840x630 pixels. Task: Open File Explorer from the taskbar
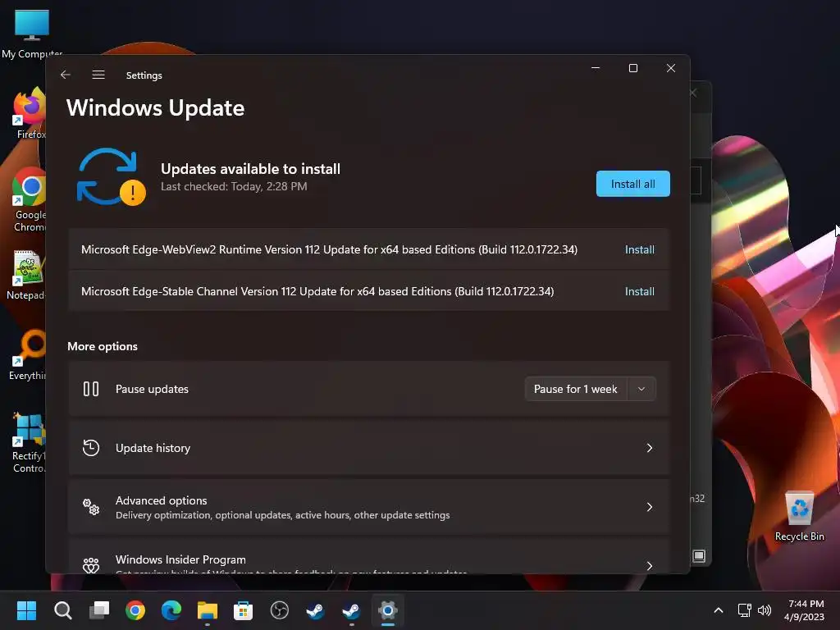pos(208,610)
